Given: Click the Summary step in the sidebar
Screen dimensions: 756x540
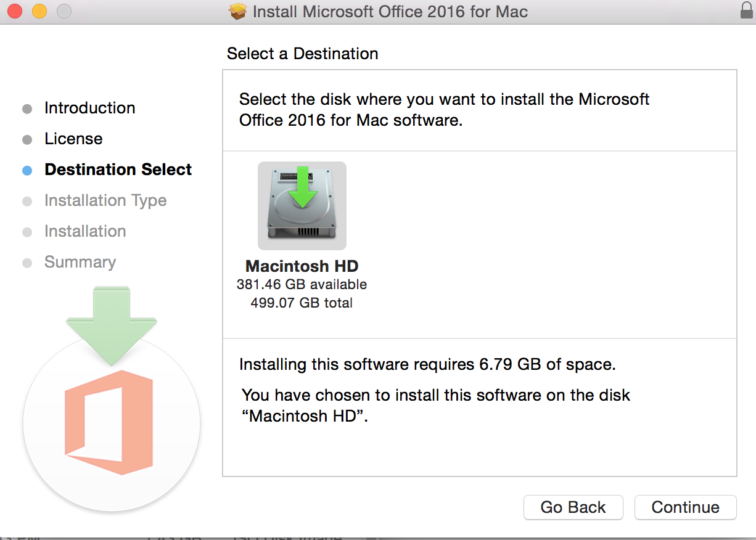Looking at the screenshot, I should pos(80,262).
